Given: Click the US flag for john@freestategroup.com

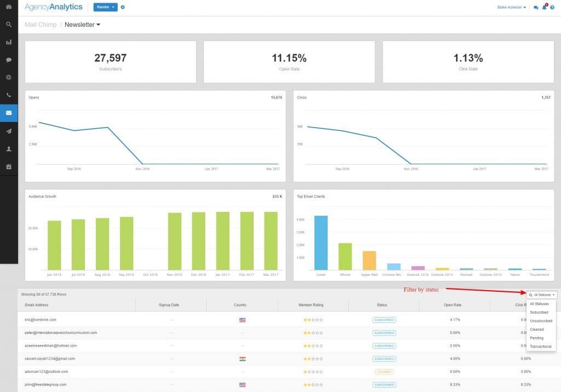Looking at the screenshot, I should pyautogui.click(x=243, y=385).
